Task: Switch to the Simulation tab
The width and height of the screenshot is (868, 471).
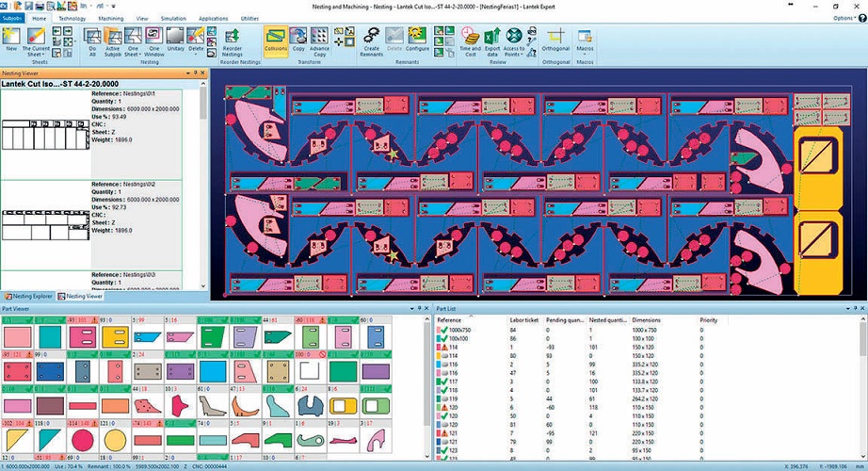Action: point(173,18)
